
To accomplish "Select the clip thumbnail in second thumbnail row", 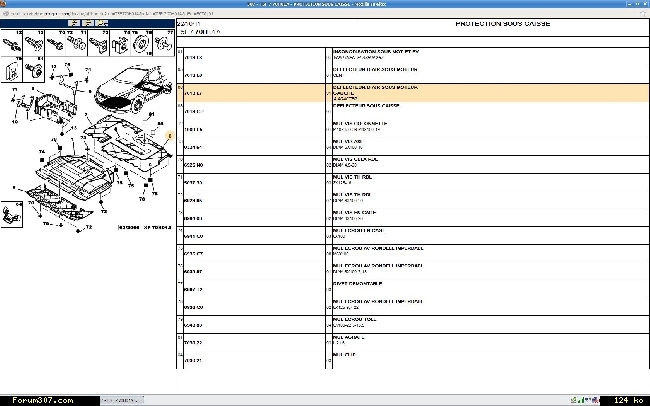I will click(x=11, y=69).
